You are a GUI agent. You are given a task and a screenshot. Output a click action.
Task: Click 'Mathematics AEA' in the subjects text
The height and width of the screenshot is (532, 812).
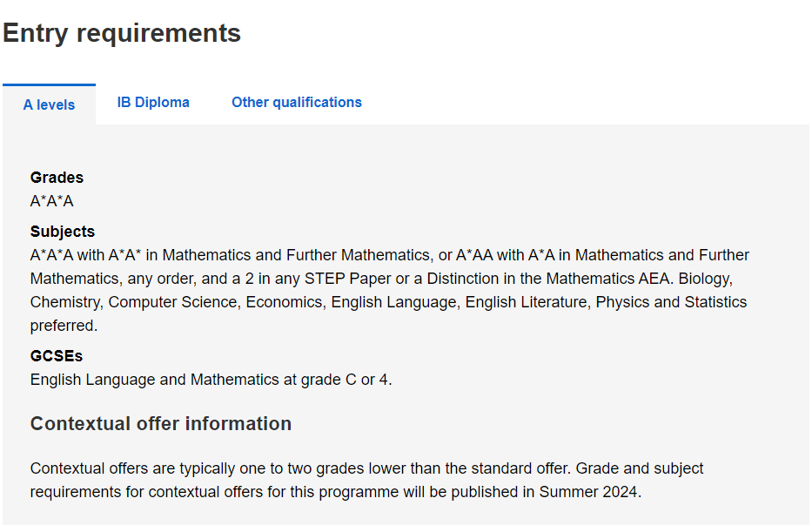click(609, 279)
